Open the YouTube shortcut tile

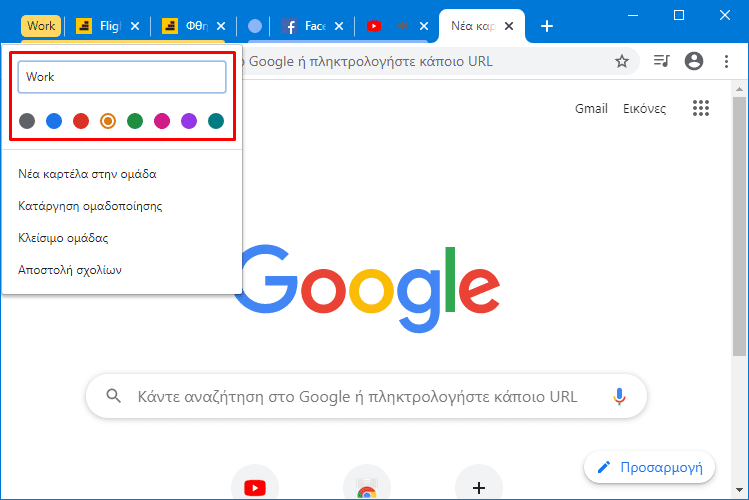[255, 483]
